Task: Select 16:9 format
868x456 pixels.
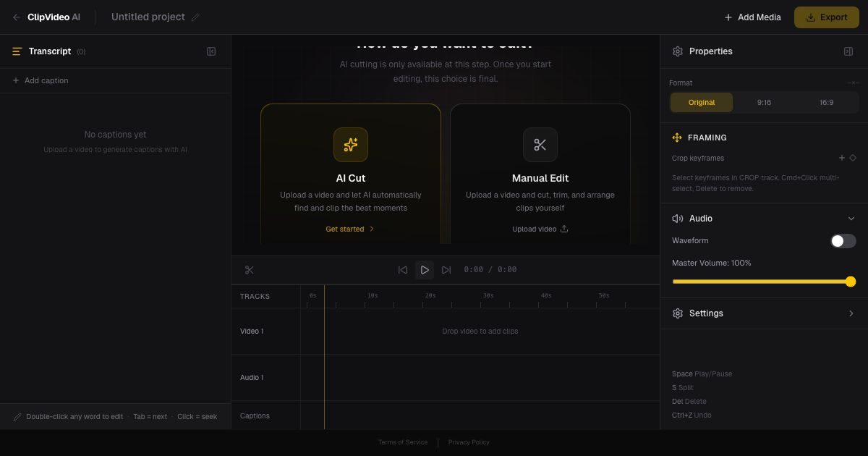Action: point(827,103)
